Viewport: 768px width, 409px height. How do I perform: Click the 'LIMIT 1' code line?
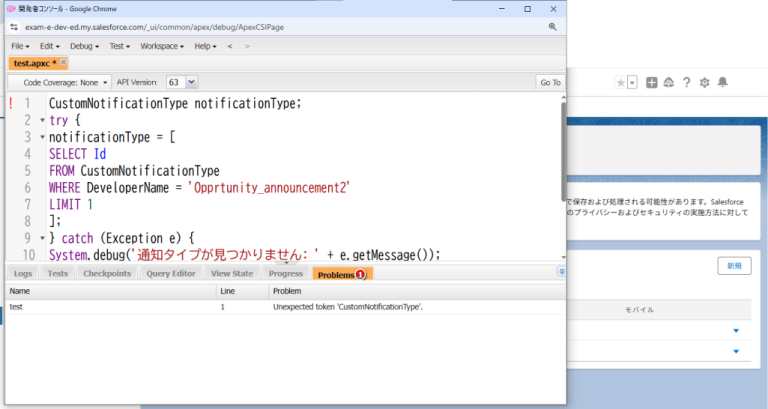point(71,204)
